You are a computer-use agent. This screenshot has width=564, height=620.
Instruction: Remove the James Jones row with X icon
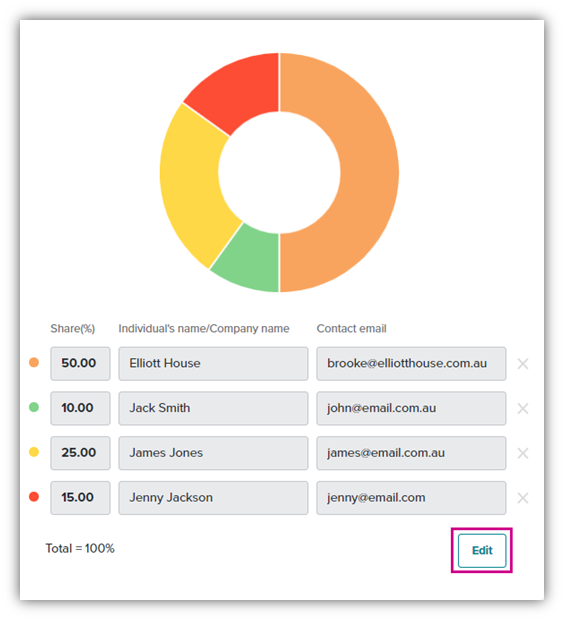tap(522, 453)
